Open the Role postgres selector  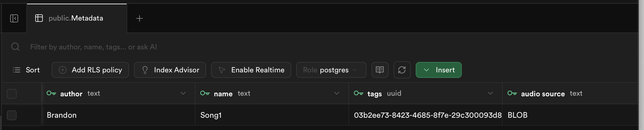[x=331, y=70]
